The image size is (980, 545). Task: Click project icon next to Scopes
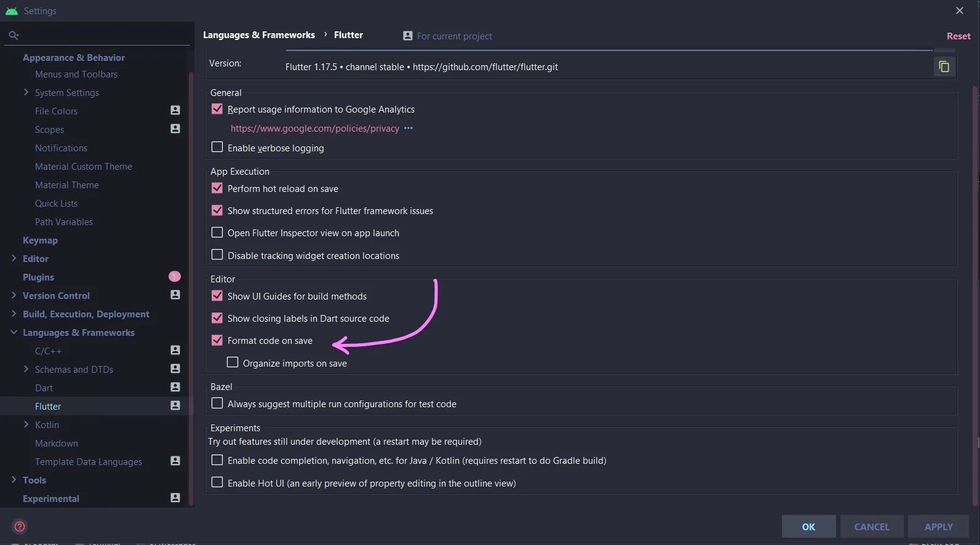click(175, 129)
